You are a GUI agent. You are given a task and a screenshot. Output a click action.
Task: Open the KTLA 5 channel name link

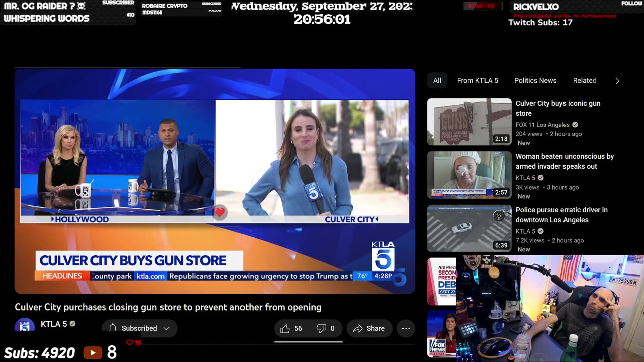pos(54,324)
